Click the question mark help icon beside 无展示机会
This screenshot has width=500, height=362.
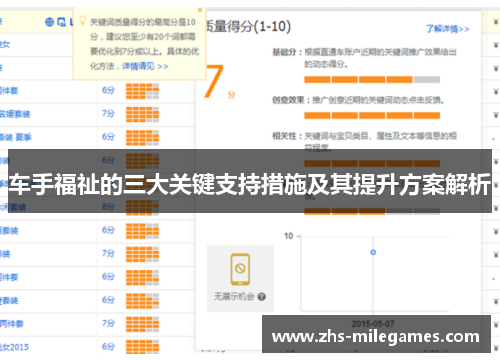click(262, 297)
